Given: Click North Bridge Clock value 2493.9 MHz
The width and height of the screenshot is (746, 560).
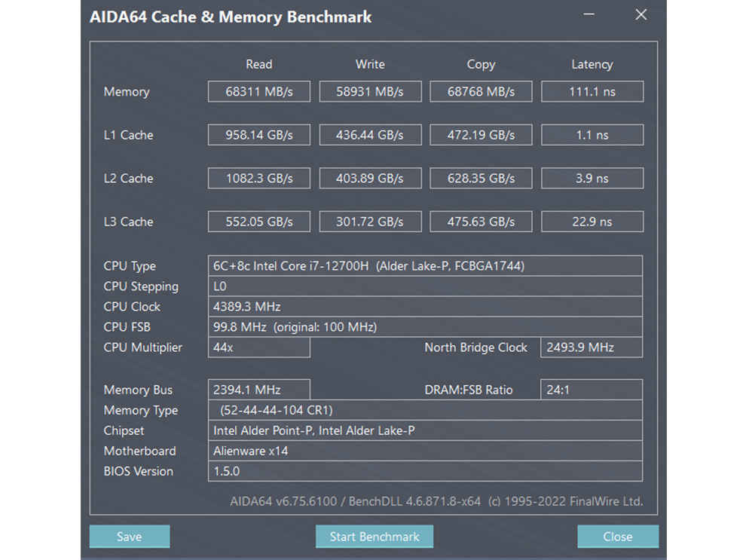Looking at the screenshot, I should coord(592,347).
